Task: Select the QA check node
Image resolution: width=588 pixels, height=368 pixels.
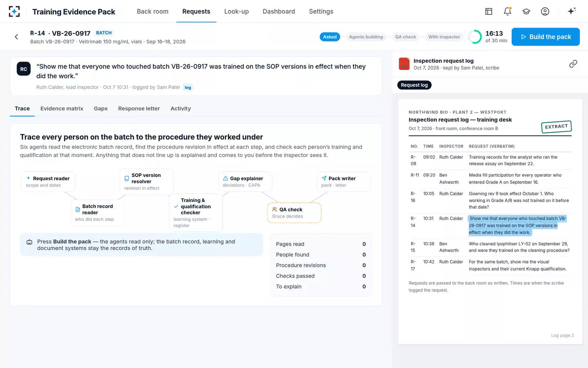Action: click(294, 213)
